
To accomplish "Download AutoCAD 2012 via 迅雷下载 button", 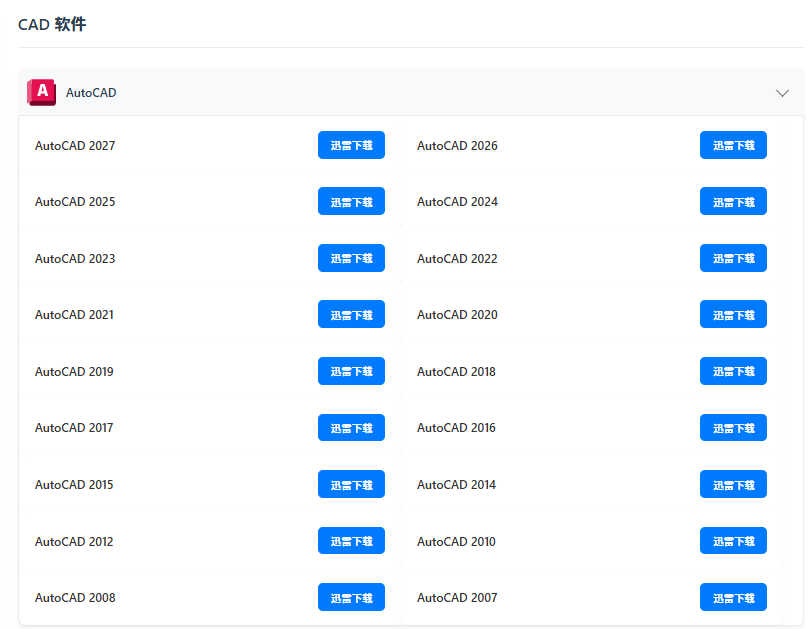I will pyautogui.click(x=351, y=541).
